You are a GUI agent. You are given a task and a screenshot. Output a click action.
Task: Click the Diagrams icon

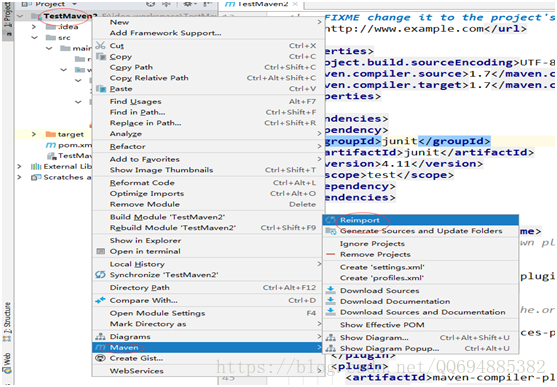click(101, 337)
